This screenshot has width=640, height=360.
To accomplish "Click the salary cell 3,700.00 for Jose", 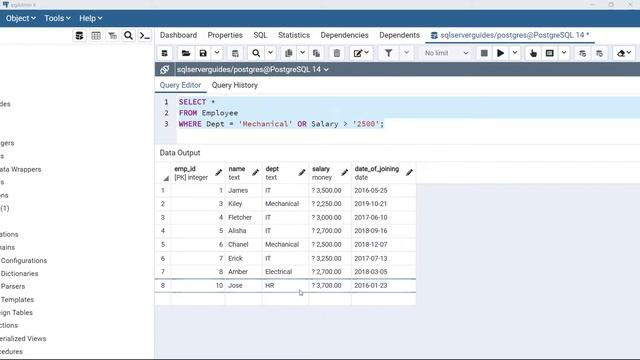I will 330,285.
